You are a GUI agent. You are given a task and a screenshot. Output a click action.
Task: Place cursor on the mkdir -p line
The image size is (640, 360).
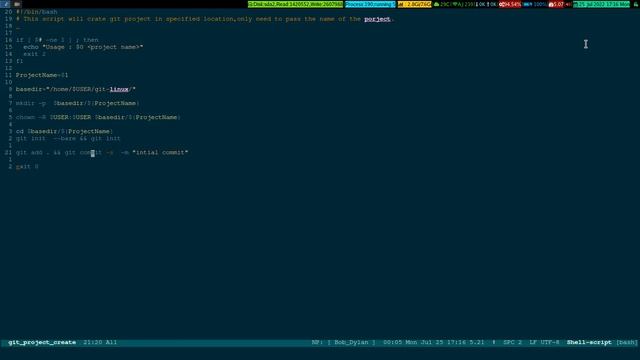click(x=78, y=103)
